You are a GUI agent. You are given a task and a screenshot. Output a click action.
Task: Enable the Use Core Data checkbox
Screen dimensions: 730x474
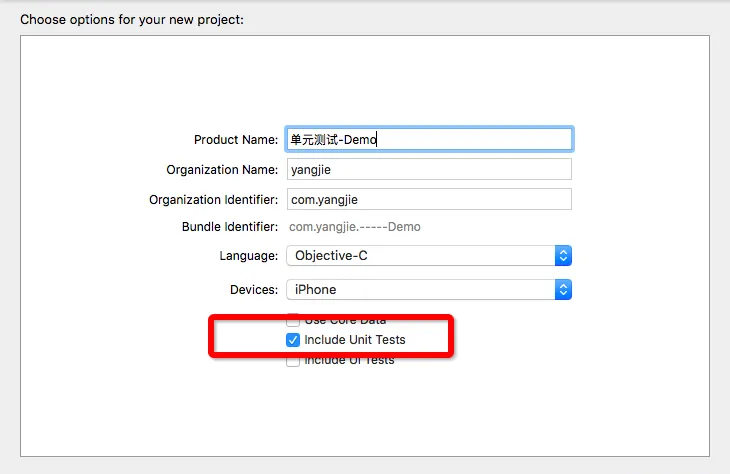click(293, 320)
